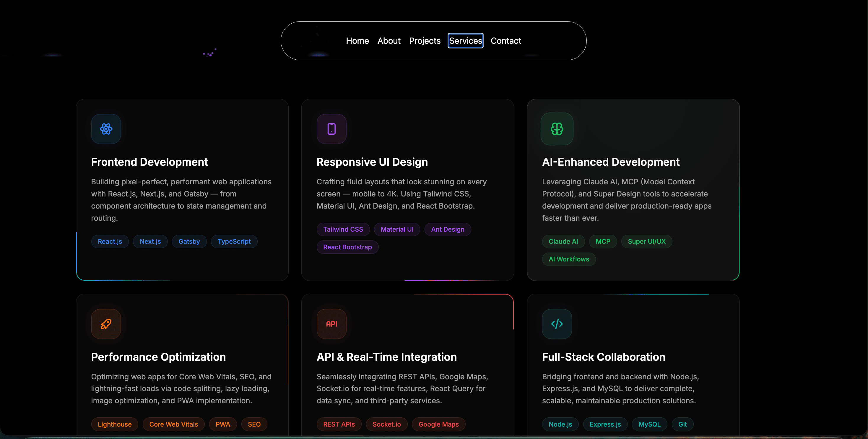868x439 pixels.
Task: Select the MCP tag
Action: coord(603,242)
